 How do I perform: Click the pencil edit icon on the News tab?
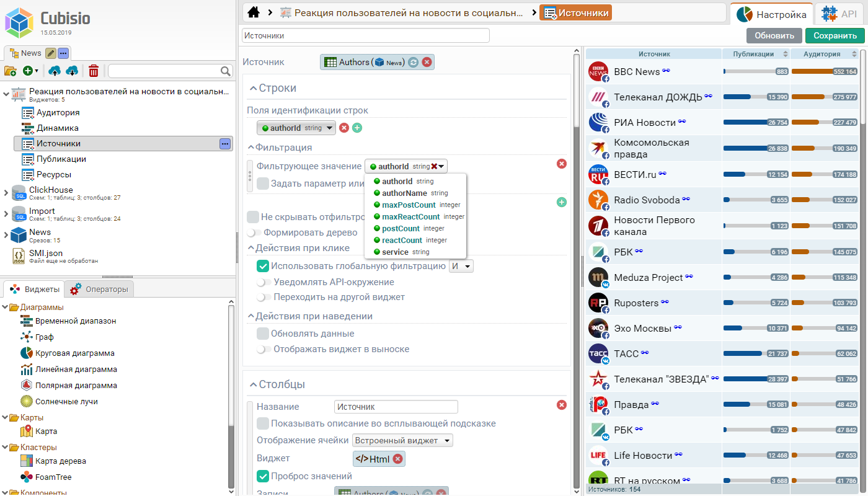pos(51,53)
